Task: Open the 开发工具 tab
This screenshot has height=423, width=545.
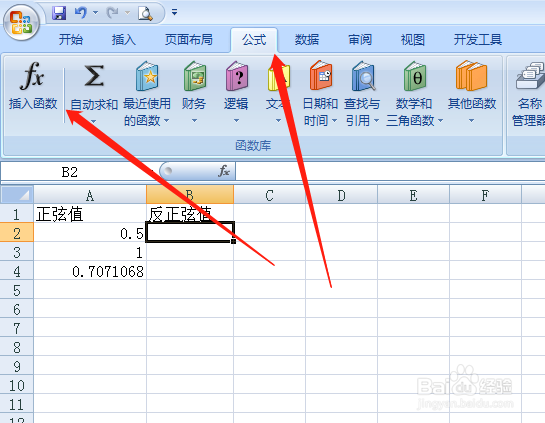Action: [478, 40]
